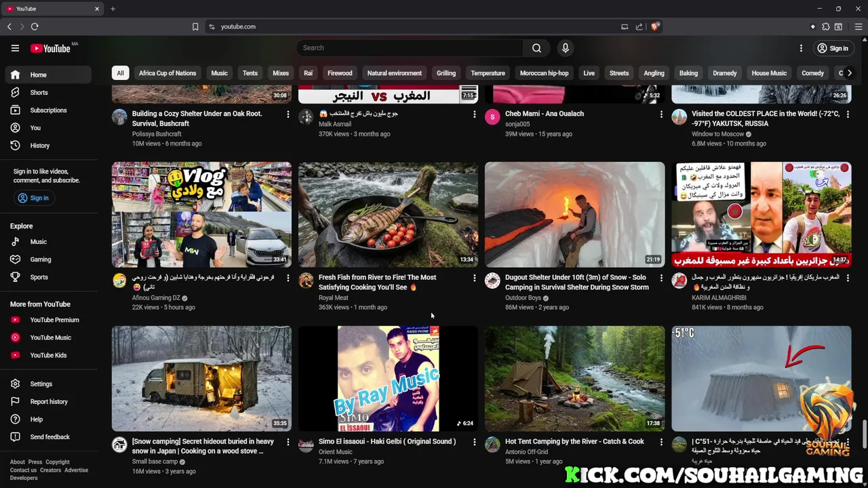Open options menu for Fresh Fish from River video

click(x=475, y=278)
